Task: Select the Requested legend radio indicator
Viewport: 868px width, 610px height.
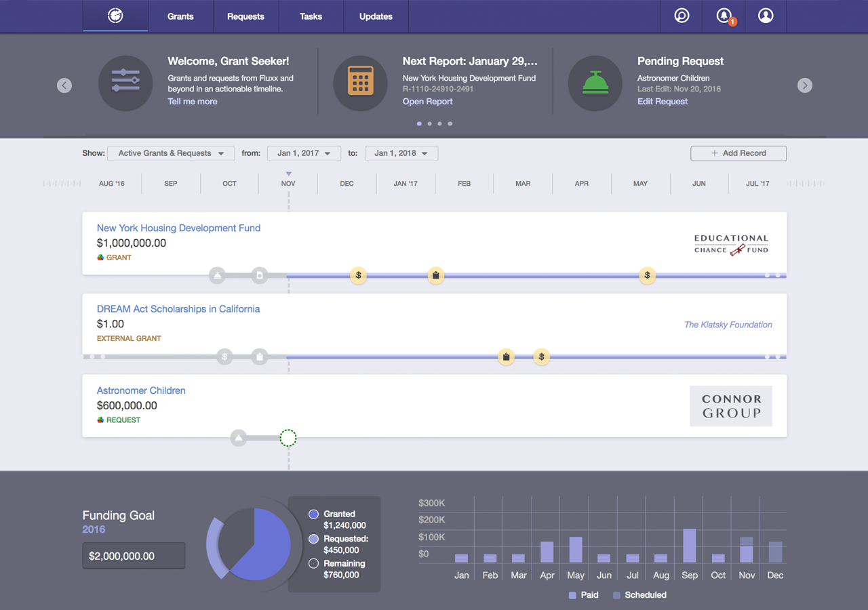Action: pos(313,539)
